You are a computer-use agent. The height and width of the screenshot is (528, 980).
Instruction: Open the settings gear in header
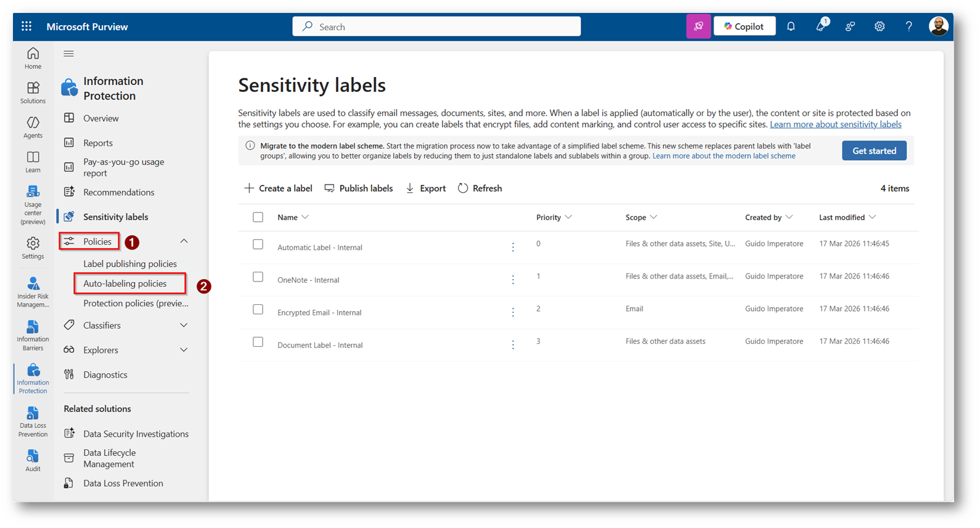[880, 26]
